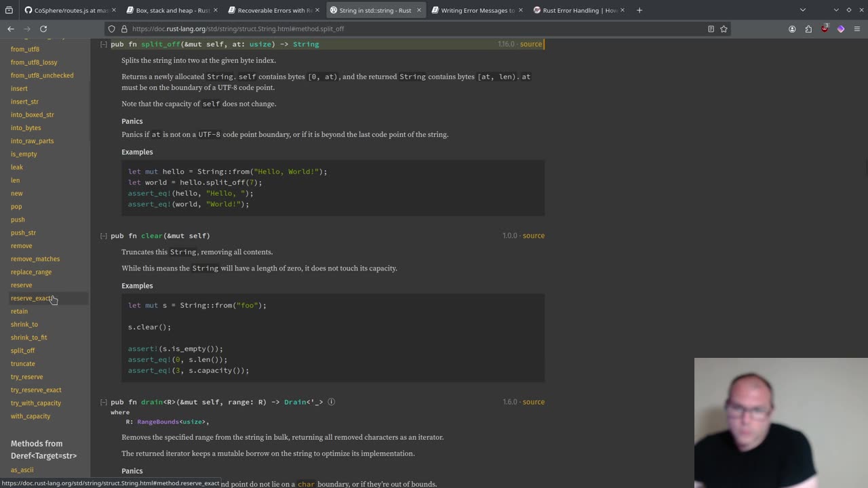Jump to from_utf8_lossy in sidebar
The height and width of the screenshot is (488, 868).
pyautogui.click(x=34, y=62)
